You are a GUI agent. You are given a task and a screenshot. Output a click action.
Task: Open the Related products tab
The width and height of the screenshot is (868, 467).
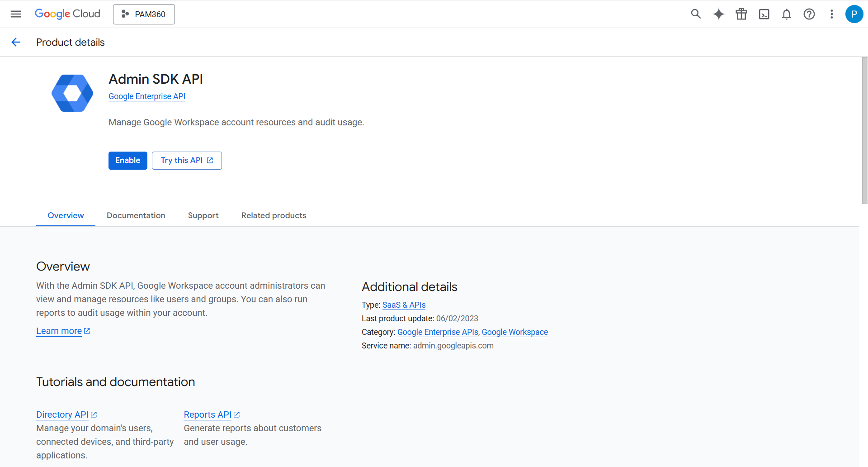[x=274, y=215]
